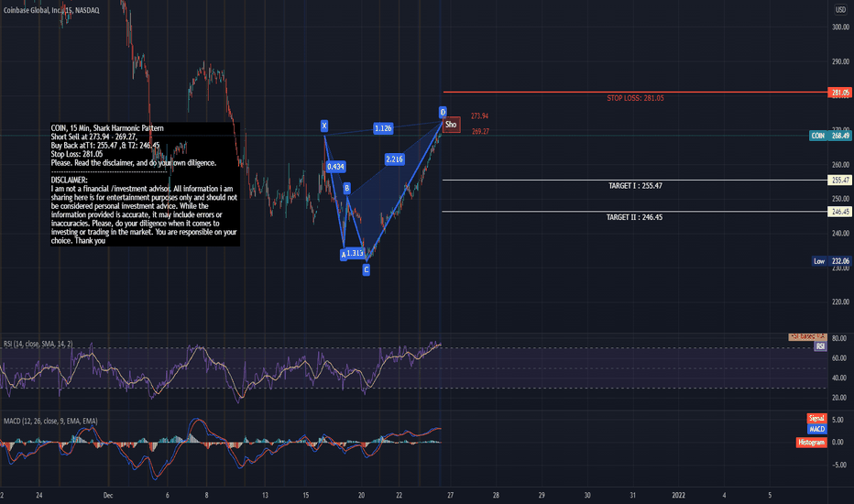The image size is (854, 504).
Task: Click the -5.00 MACD scale label
Action: (x=838, y=465)
